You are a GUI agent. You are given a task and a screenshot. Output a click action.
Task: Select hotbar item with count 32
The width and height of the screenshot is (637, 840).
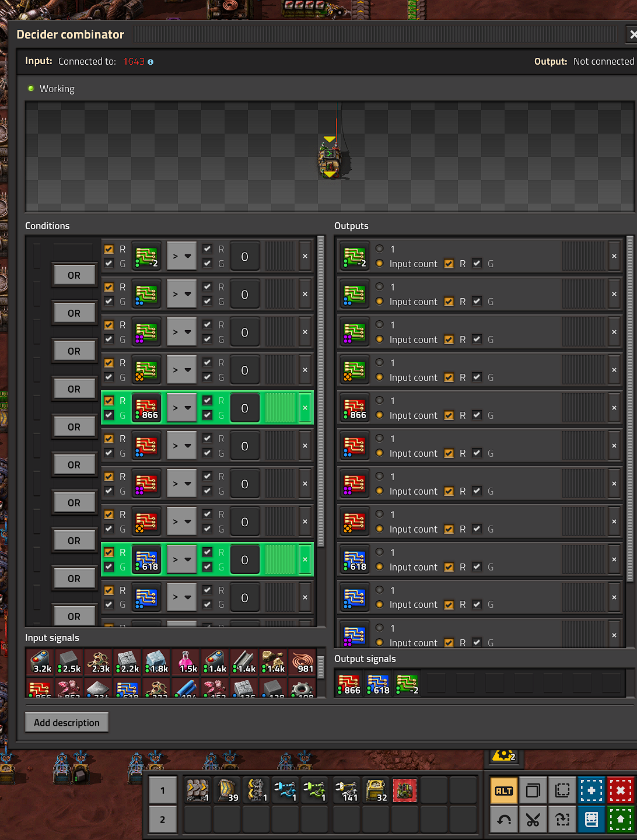376,791
